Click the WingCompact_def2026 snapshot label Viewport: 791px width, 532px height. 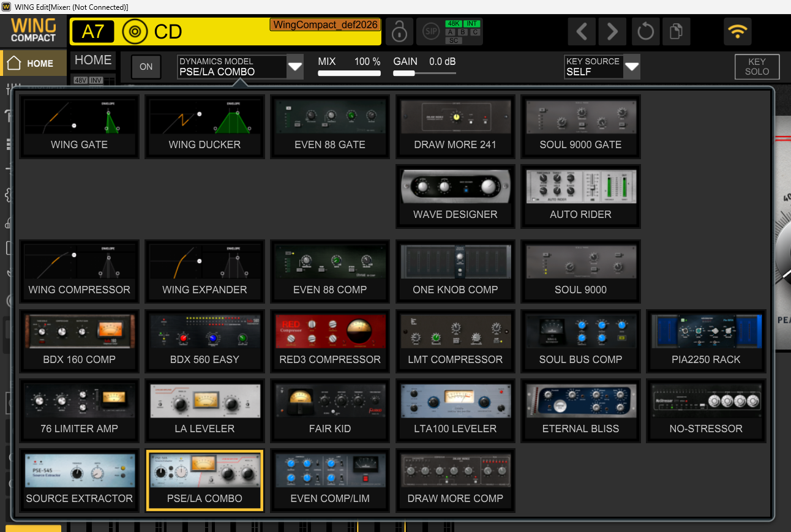click(x=325, y=25)
